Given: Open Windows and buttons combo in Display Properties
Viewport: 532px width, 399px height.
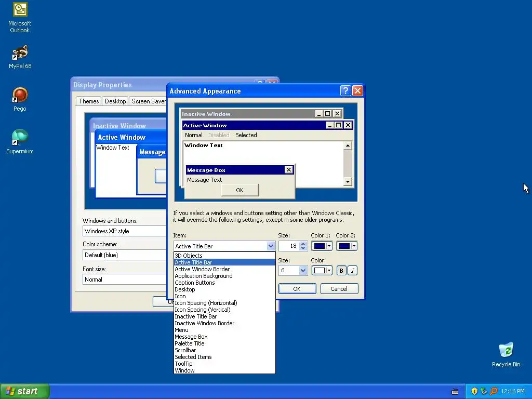Looking at the screenshot, I should (125, 231).
